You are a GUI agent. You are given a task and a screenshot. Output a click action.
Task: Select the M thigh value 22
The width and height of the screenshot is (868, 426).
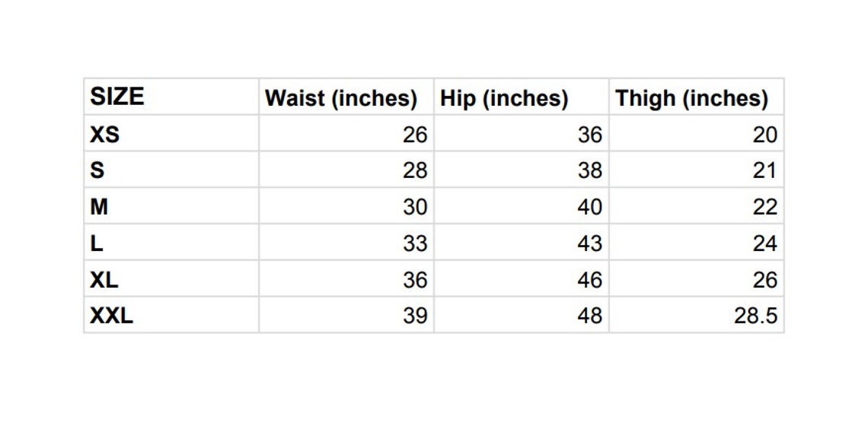(x=765, y=207)
